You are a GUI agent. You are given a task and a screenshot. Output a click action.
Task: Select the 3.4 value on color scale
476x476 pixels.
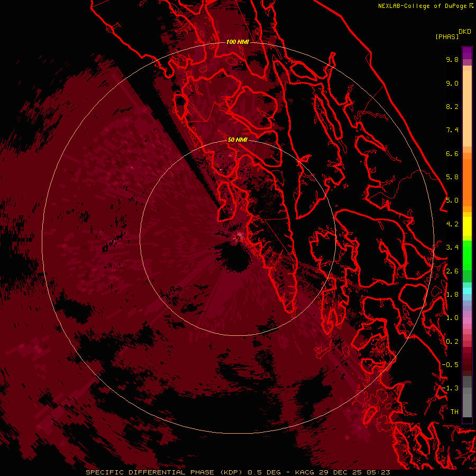click(x=452, y=248)
